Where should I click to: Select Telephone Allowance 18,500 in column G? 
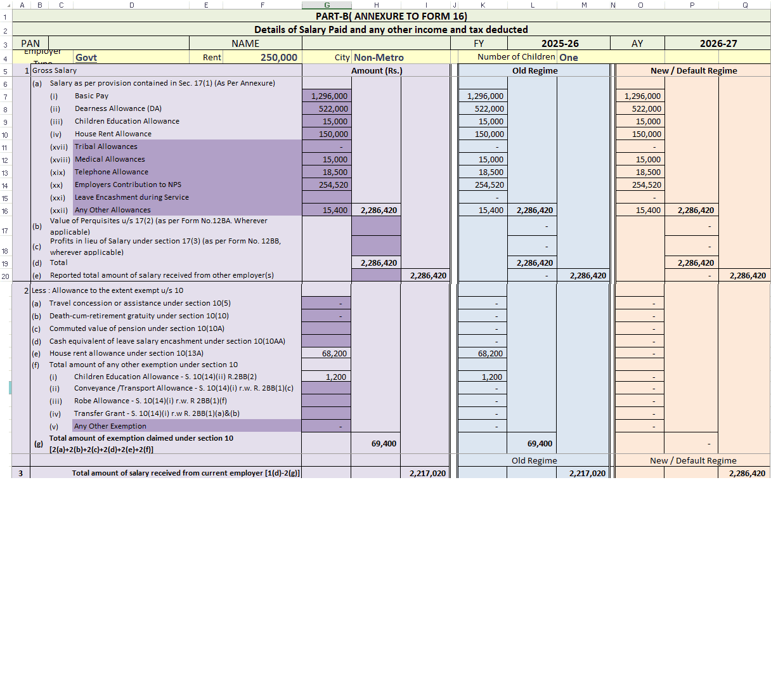(327, 172)
